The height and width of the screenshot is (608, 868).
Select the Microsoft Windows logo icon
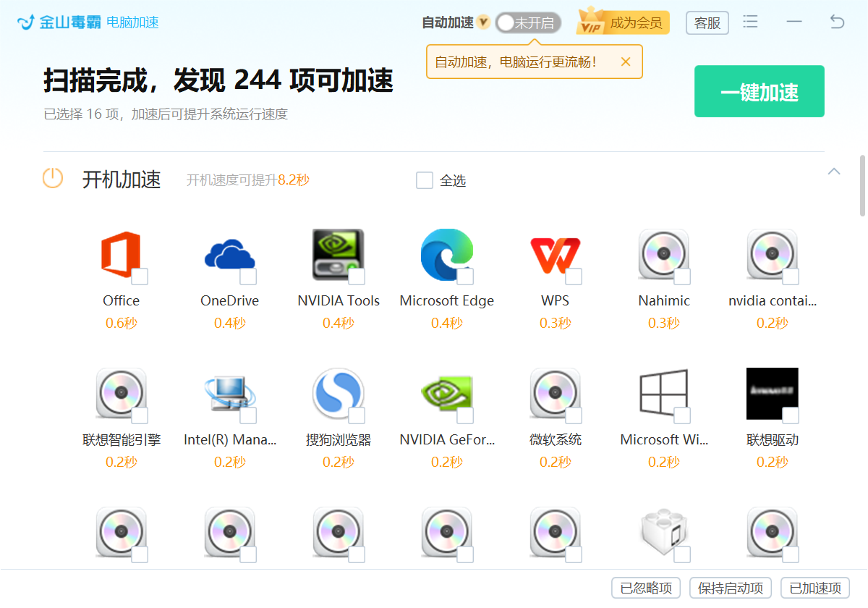click(663, 393)
